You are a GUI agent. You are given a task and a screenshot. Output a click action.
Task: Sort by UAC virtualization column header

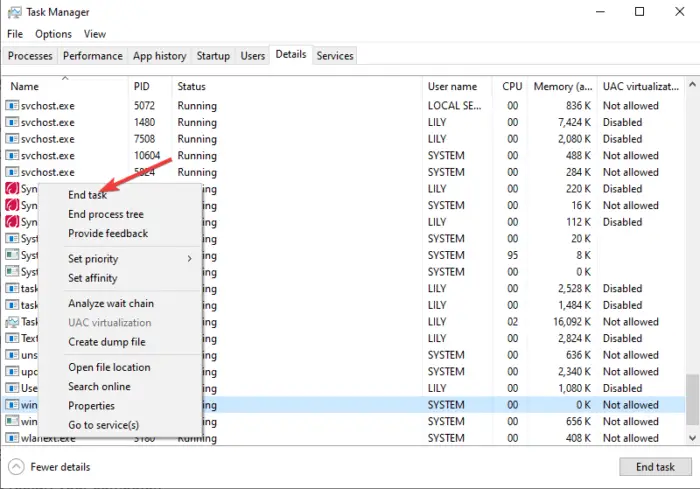click(641, 86)
